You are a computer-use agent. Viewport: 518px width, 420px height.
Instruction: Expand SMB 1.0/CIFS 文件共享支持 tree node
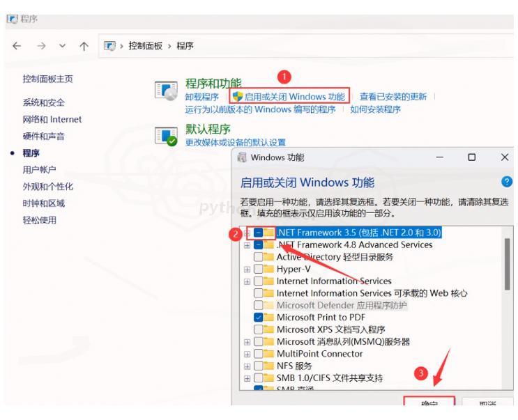247,378
